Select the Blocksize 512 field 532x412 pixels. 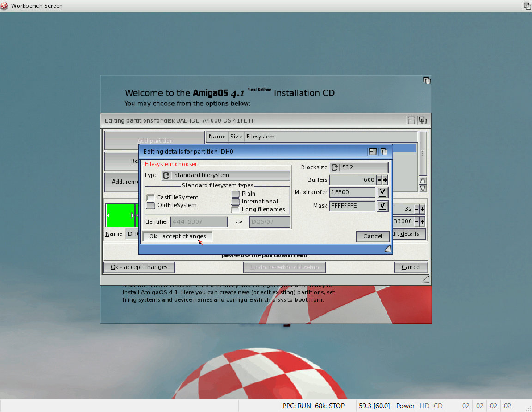point(359,167)
